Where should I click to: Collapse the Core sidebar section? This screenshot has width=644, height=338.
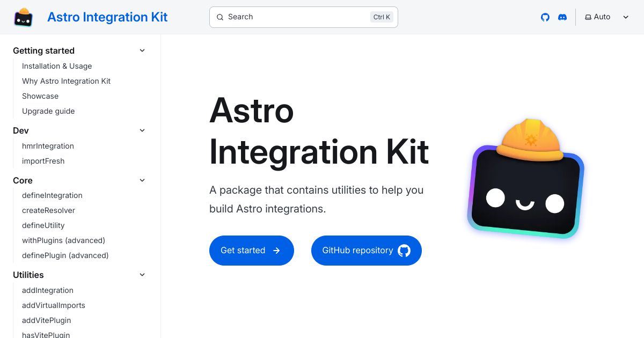[142, 180]
